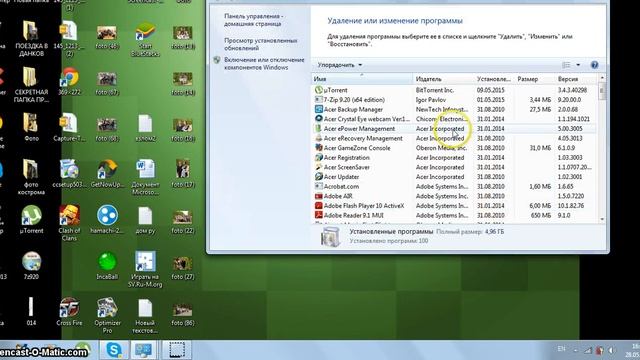Select the фото кострома folder
Image resolution: width=640 pixels, height=360 pixels.
coord(31,177)
